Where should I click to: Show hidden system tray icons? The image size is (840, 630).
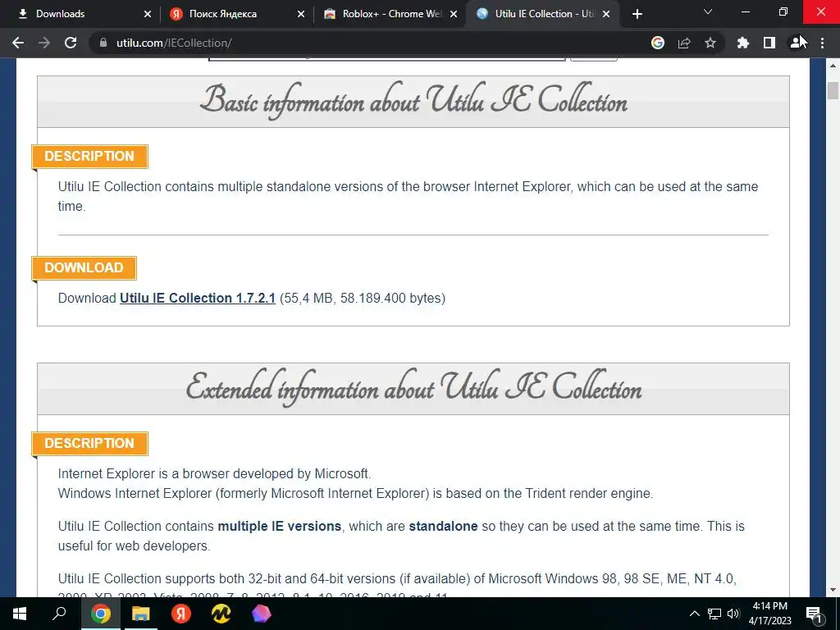[694, 614]
